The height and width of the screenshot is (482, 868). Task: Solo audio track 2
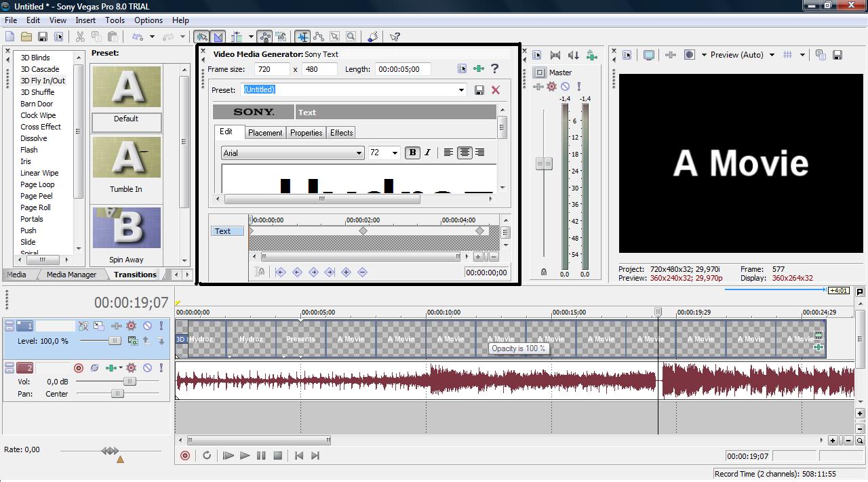pos(161,367)
